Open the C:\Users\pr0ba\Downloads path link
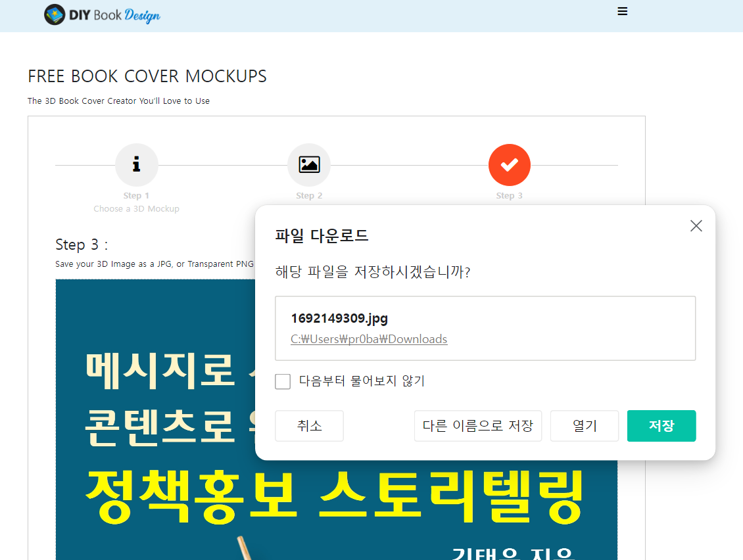 click(369, 338)
